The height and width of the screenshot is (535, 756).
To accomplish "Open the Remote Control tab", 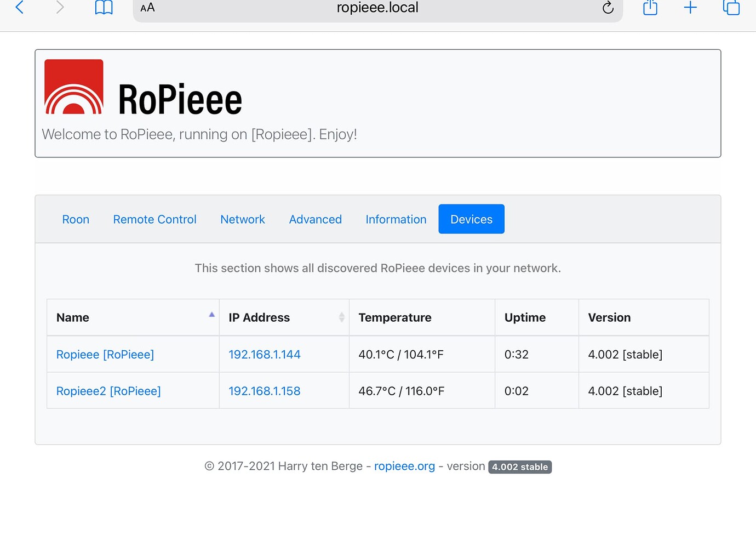I will pyautogui.click(x=154, y=219).
